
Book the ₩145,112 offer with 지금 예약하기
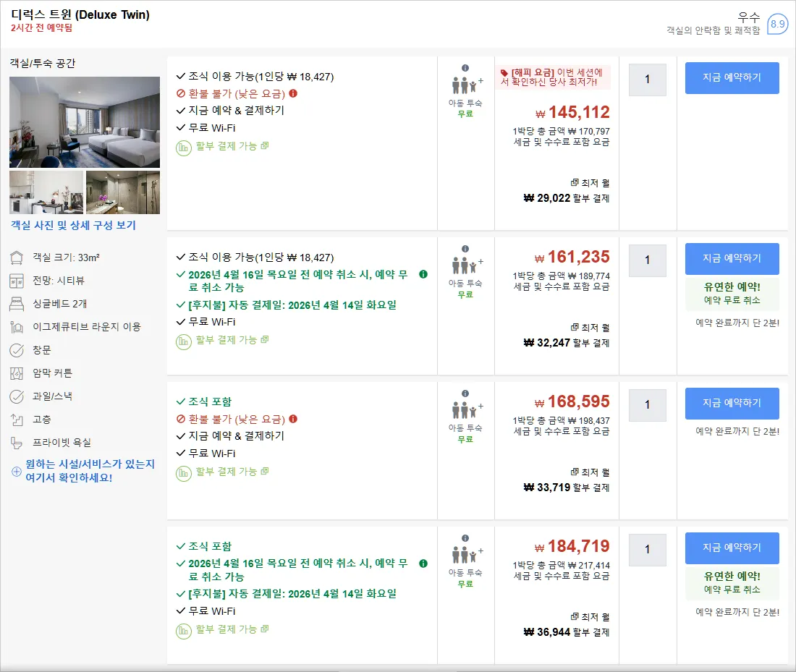[732, 77]
